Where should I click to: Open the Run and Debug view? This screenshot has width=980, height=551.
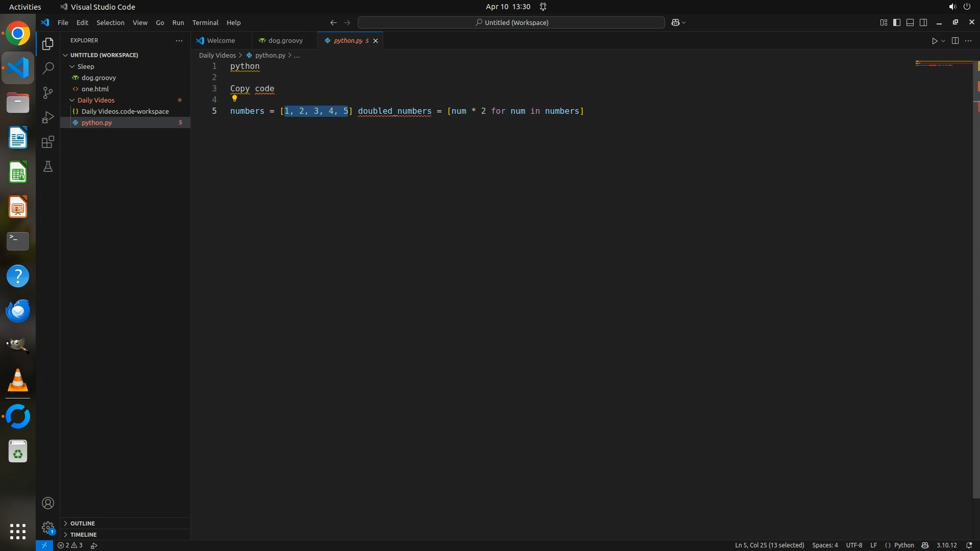click(47, 117)
